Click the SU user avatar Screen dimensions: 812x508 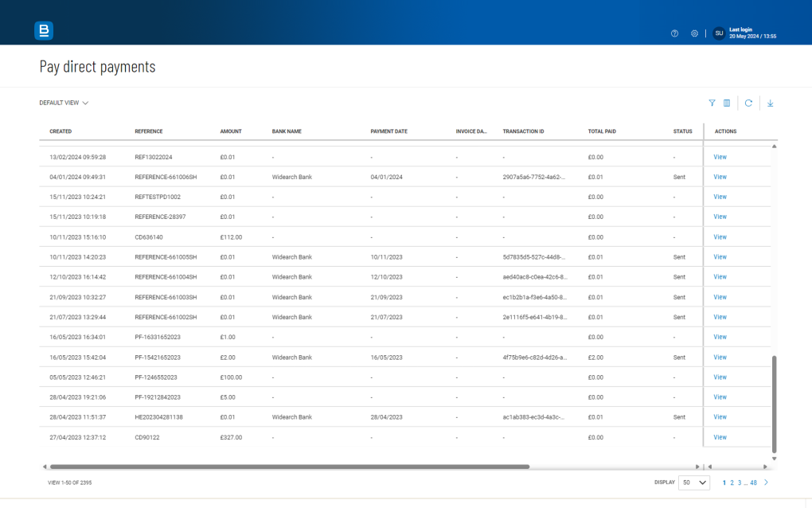719,33
